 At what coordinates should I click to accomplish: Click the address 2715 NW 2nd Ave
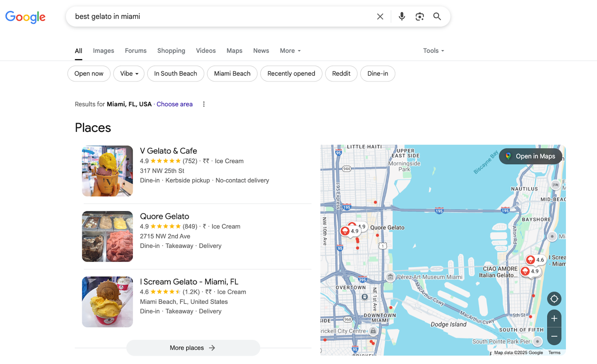click(x=165, y=236)
